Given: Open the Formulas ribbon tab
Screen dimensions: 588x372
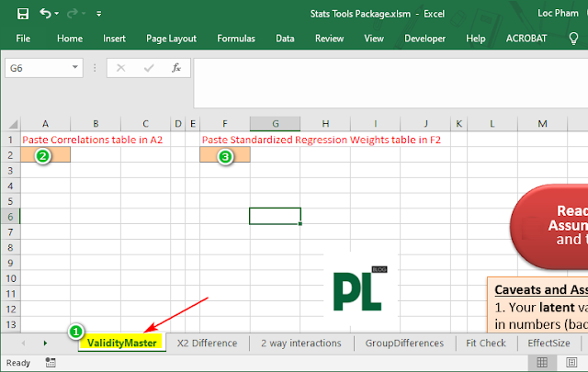Looking at the screenshot, I should pyautogui.click(x=236, y=39).
